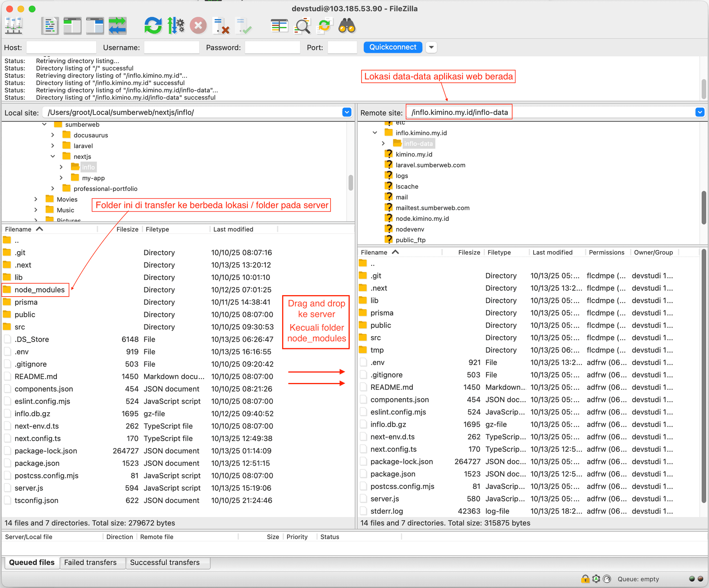Toggle synchronized browsing icon
Screen dimensions: 709x588
pyautogui.click(x=324, y=26)
